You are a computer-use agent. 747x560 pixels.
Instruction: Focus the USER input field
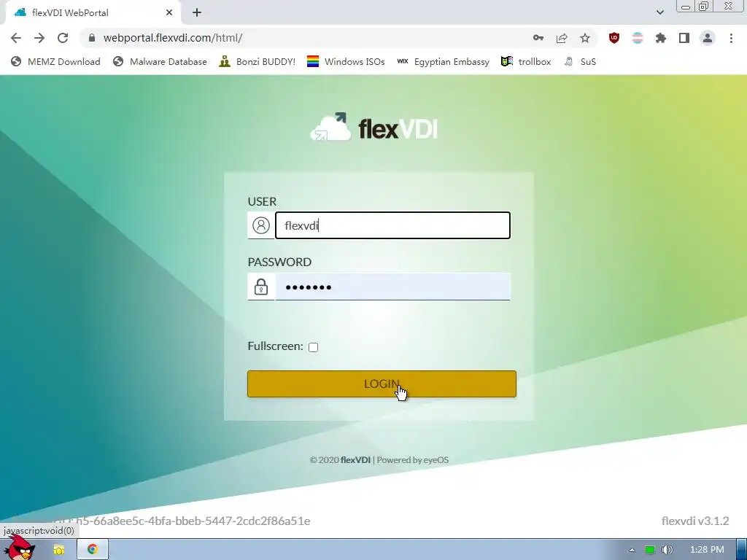click(393, 225)
